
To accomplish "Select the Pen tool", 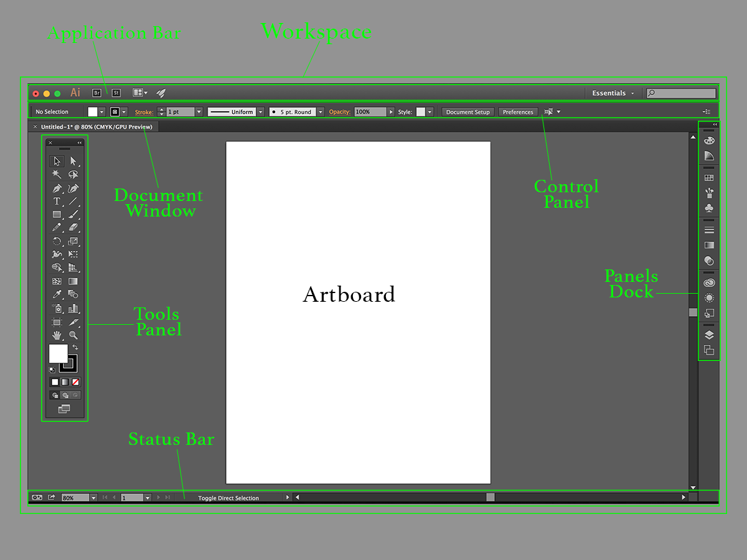I will tap(57, 189).
